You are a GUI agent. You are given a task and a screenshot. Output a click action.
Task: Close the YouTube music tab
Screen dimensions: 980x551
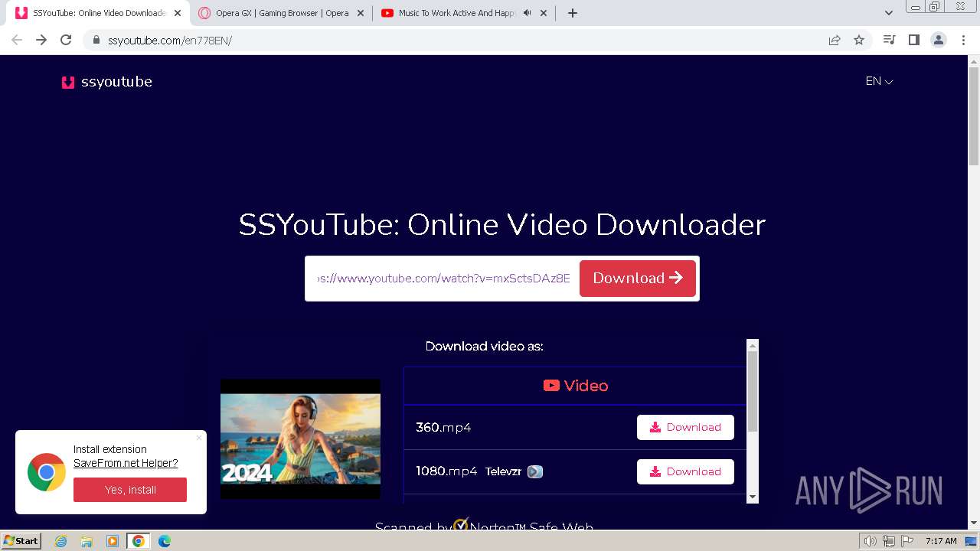pos(544,13)
